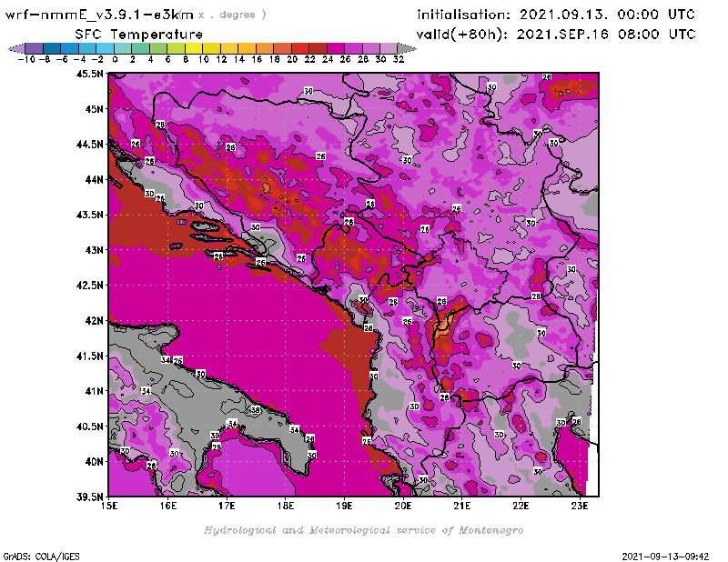This screenshot has height=562, width=728.
Task: Pick the legend swatch between 14 and 16
Action: (247, 48)
